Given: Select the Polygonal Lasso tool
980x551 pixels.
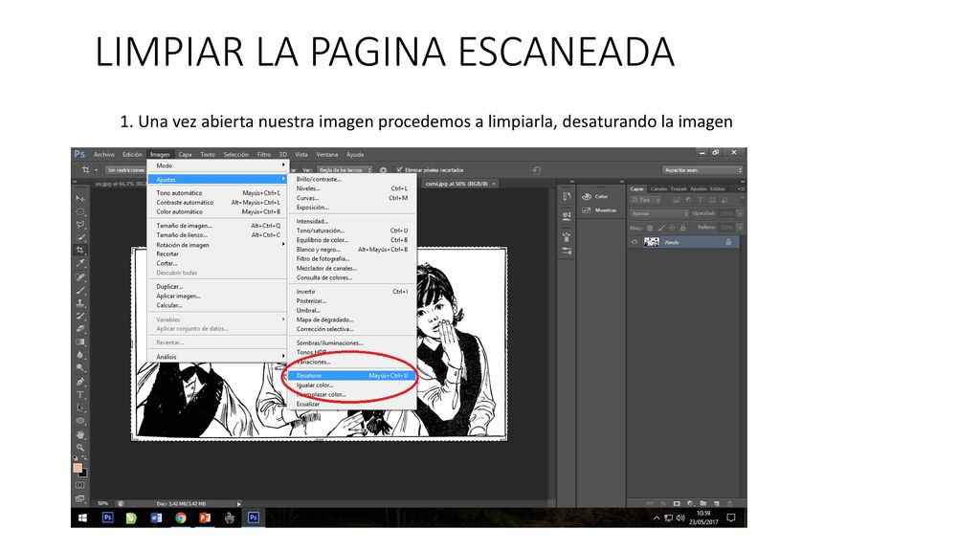Looking at the screenshot, I should 80,224.
